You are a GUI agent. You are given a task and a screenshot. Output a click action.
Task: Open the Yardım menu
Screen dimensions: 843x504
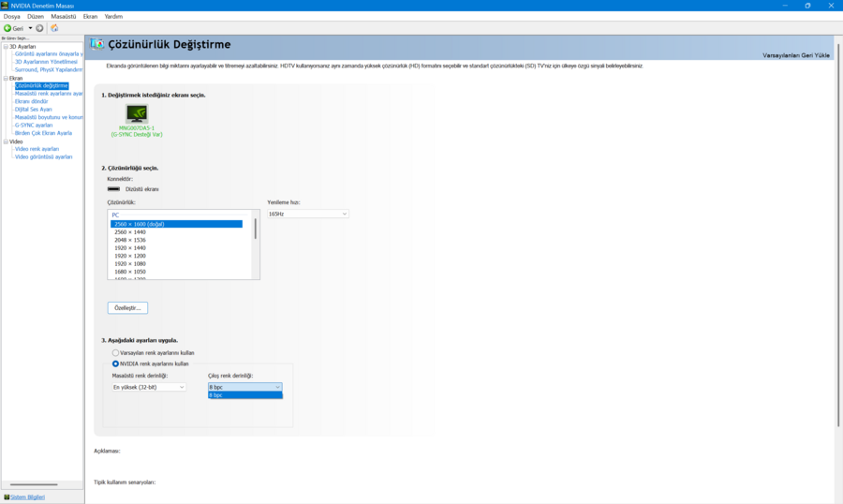click(x=113, y=17)
